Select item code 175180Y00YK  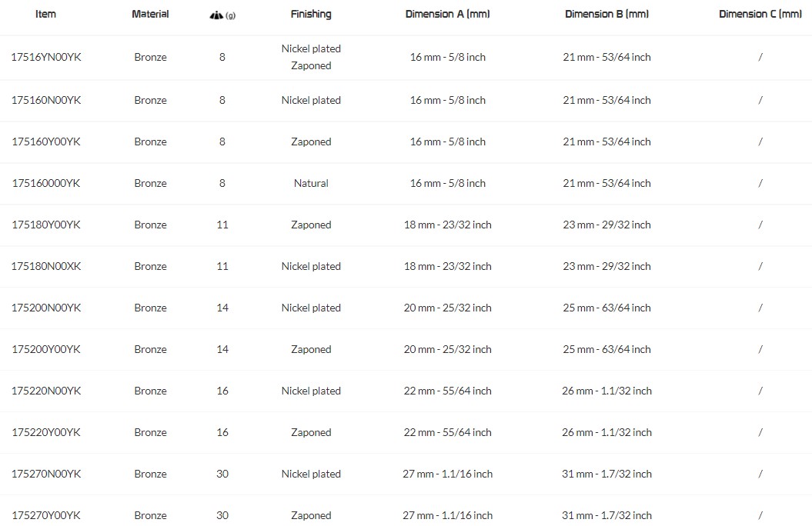click(46, 225)
